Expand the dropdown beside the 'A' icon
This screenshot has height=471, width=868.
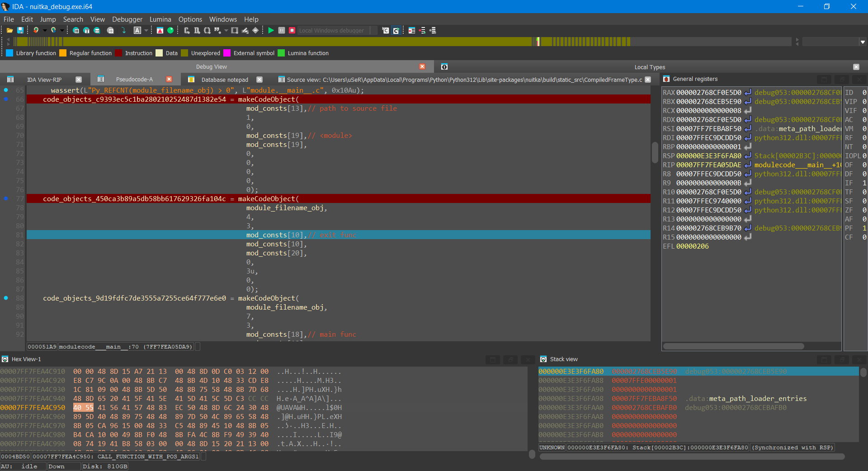[x=146, y=30]
